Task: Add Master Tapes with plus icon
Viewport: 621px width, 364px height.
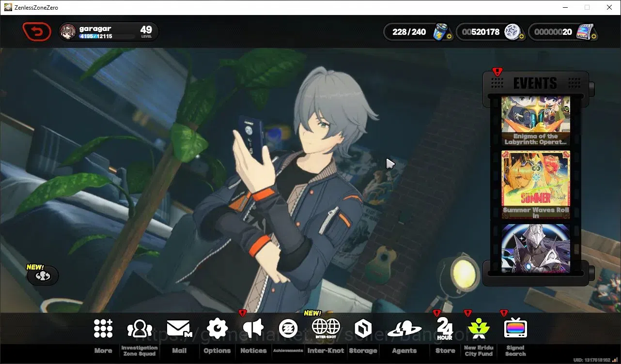Action: pyautogui.click(x=594, y=36)
